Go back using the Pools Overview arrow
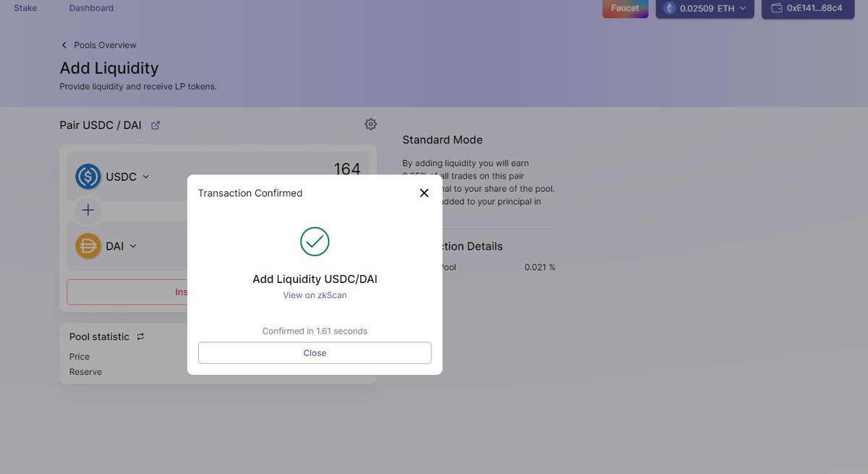 [x=64, y=45]
